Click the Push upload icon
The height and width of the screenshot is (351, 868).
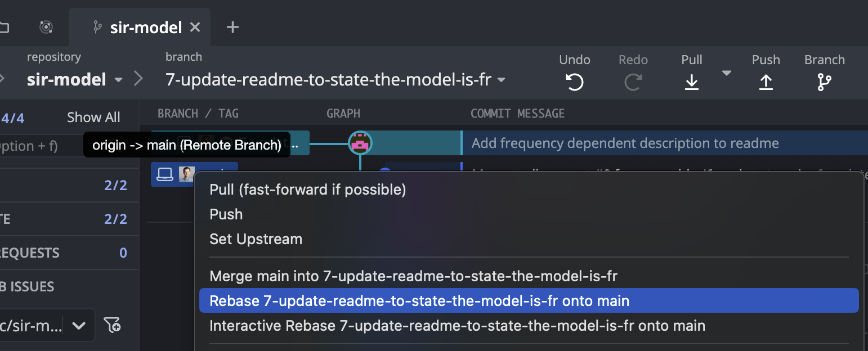coord(766,82)
